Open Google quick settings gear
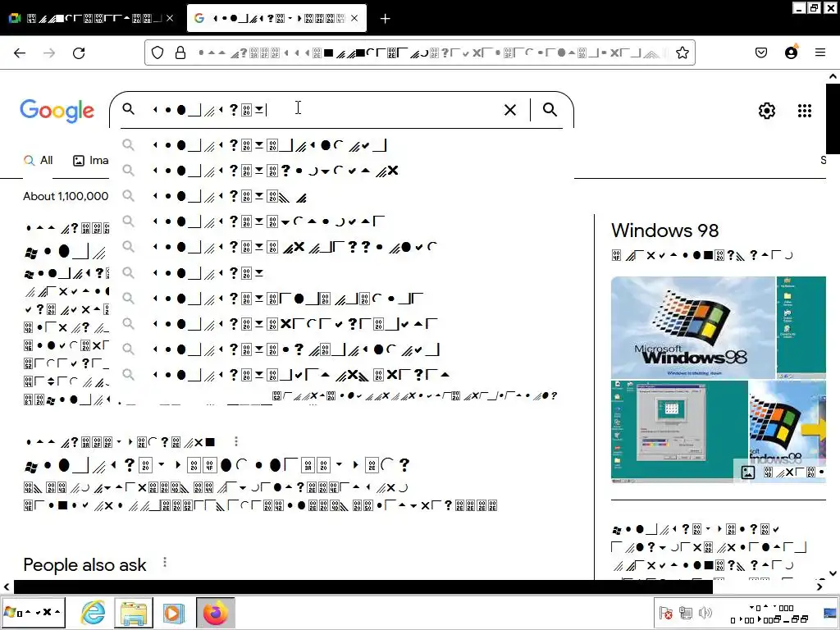840x630 pixels. pyautogui.click(x=767, y=111)
